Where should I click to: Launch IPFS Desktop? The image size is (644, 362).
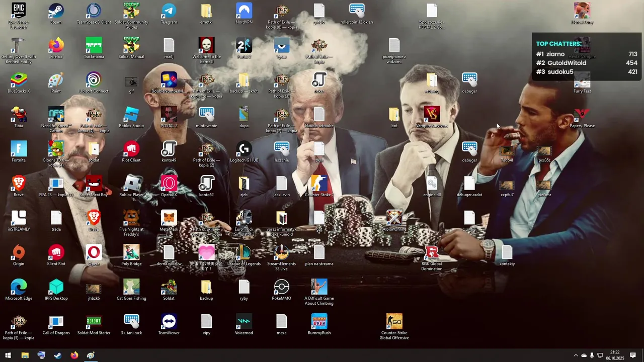pos(56,290)
